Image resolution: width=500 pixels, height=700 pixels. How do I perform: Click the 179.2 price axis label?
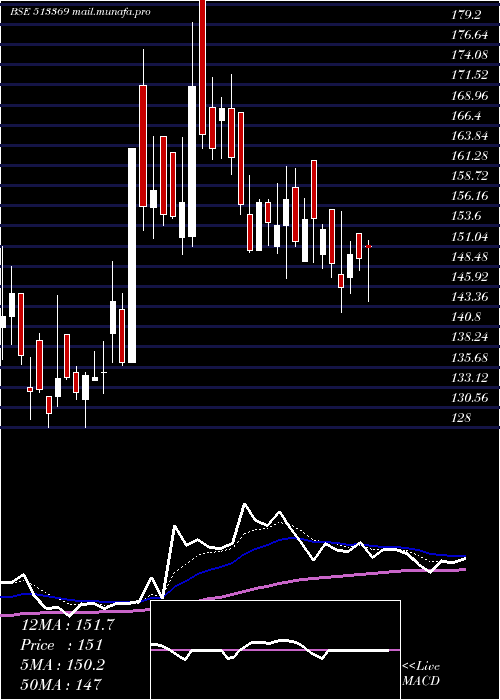(466, 15)
